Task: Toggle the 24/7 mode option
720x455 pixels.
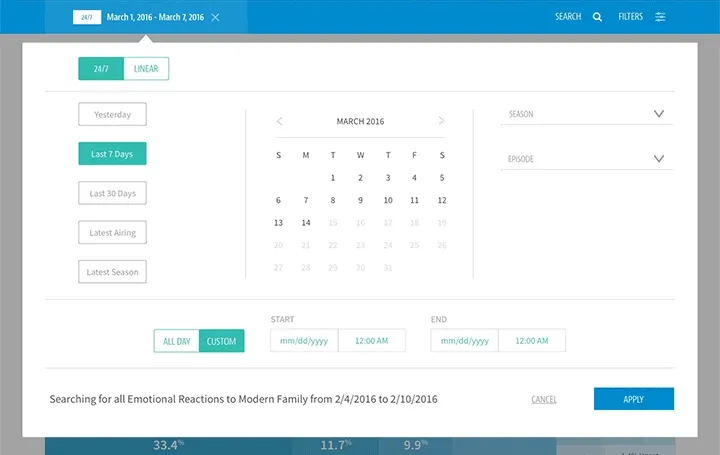Action: tap(101, 69)
